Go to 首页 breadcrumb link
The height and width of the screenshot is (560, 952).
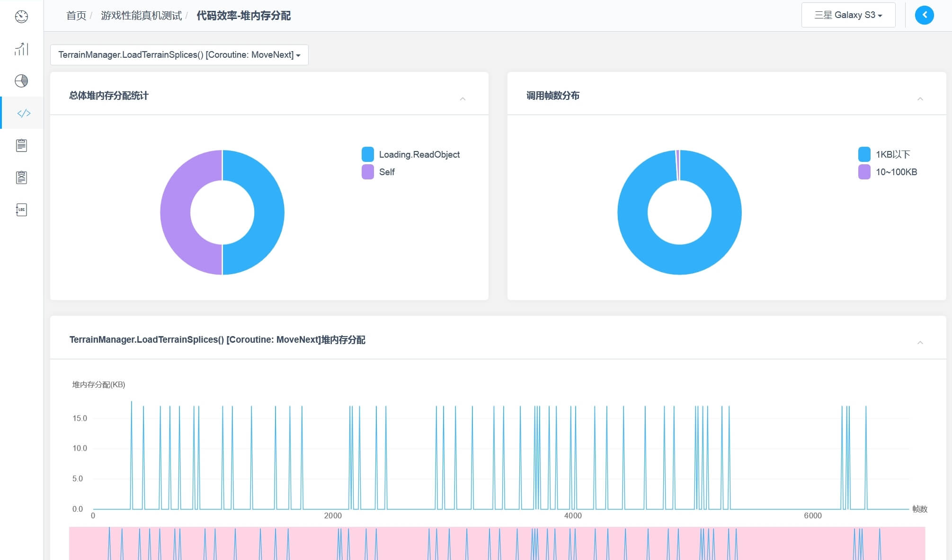coord(76,16)
